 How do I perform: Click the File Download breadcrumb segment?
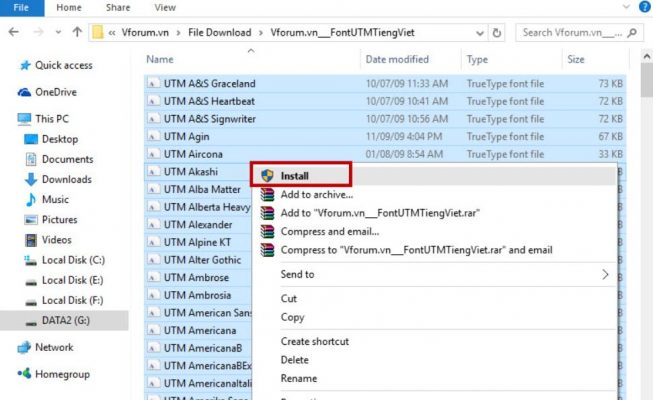(x=219, y=32)
